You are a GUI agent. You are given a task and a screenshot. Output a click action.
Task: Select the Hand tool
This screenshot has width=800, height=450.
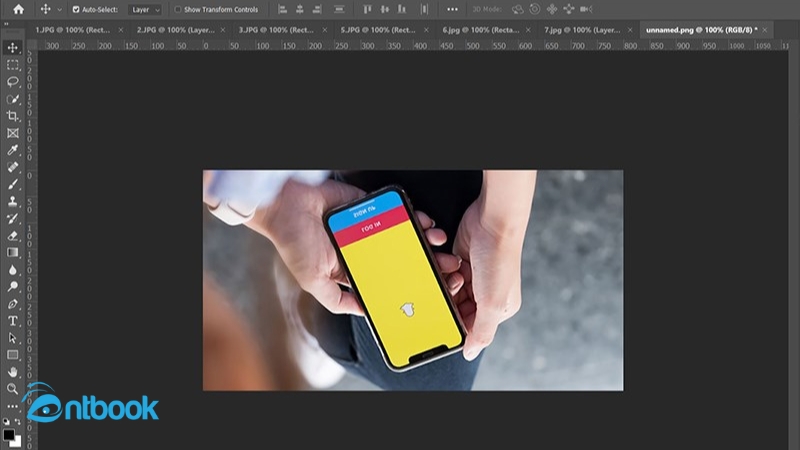point(13,371)
